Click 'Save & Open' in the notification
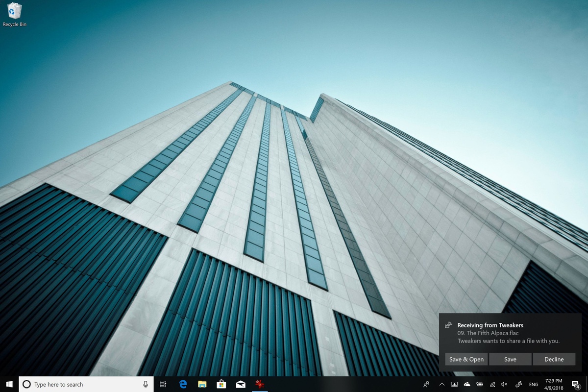Screen dimensions: 588x392 (x=466, y=359)
